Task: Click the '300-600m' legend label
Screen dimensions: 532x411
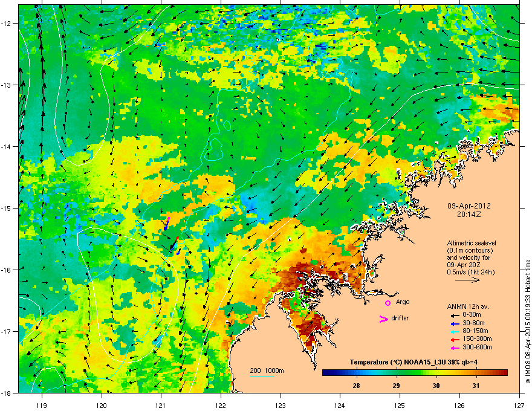Action: (x=477, y=348)
